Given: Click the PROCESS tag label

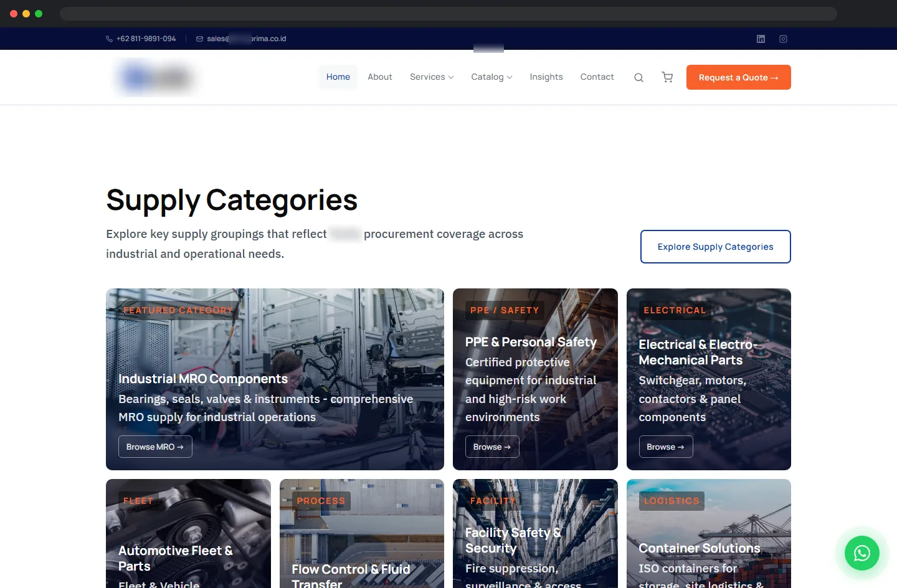Looking at the screenshot, I should (321, 501).
